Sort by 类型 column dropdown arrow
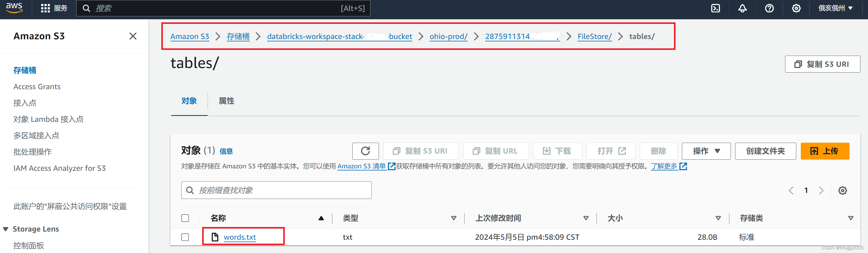This screenshot has height=253, width=868. click(454, 218)
